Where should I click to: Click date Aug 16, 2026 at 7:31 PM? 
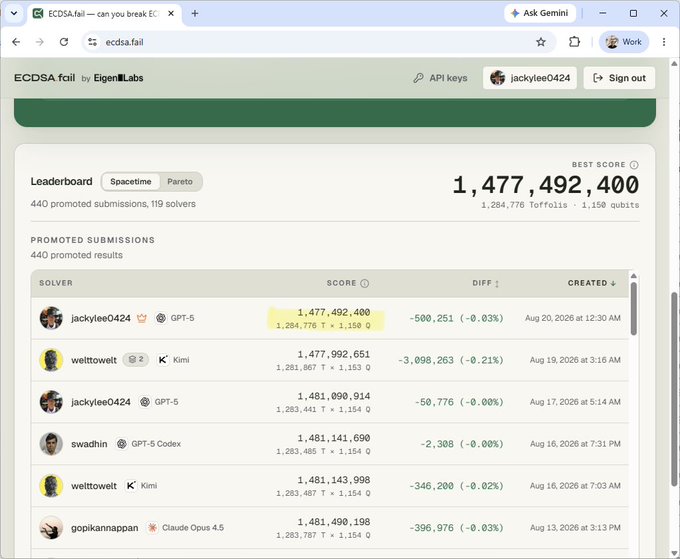point(575,444)
